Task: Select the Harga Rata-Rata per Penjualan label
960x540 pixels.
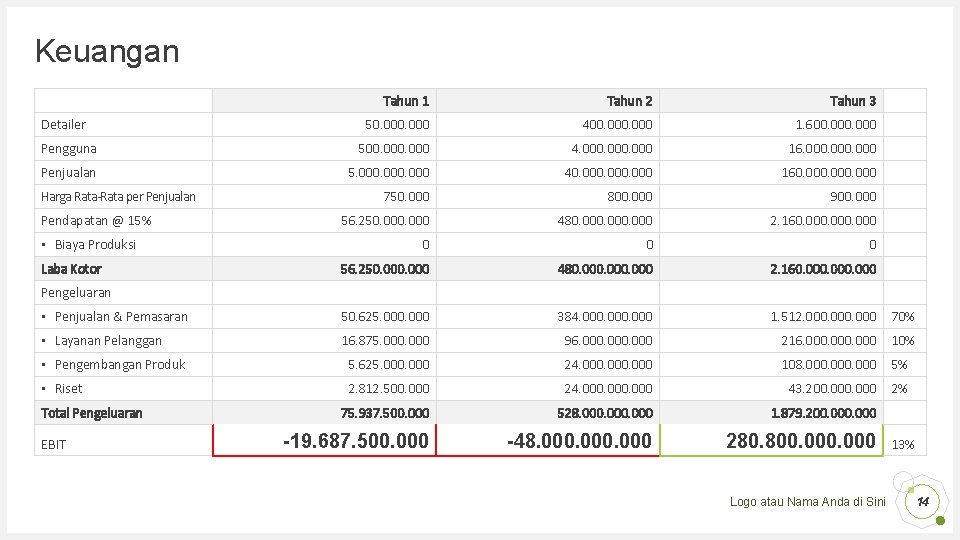Action: [118, 197]
